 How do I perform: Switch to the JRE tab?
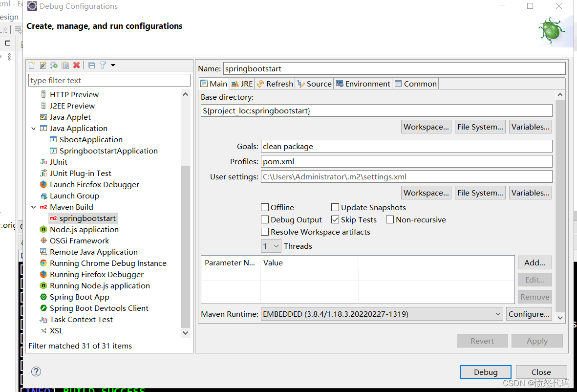click(242, 84)
